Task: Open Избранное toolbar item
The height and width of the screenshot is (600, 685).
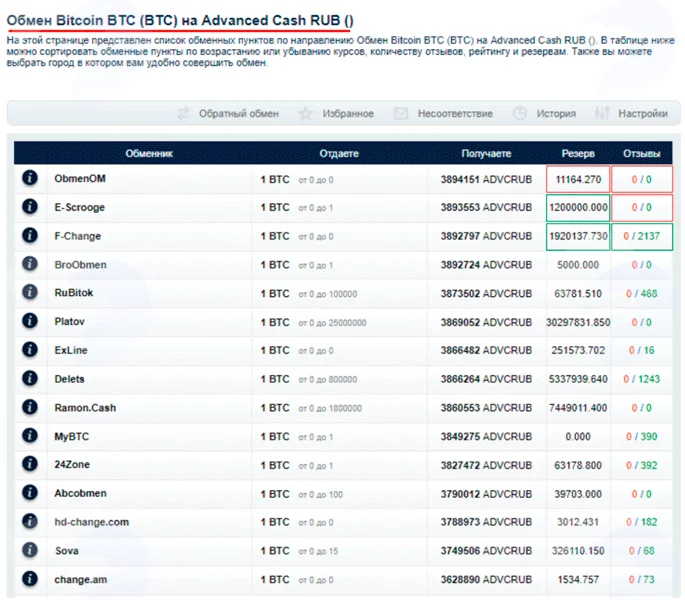Action: tap(348, 114)
